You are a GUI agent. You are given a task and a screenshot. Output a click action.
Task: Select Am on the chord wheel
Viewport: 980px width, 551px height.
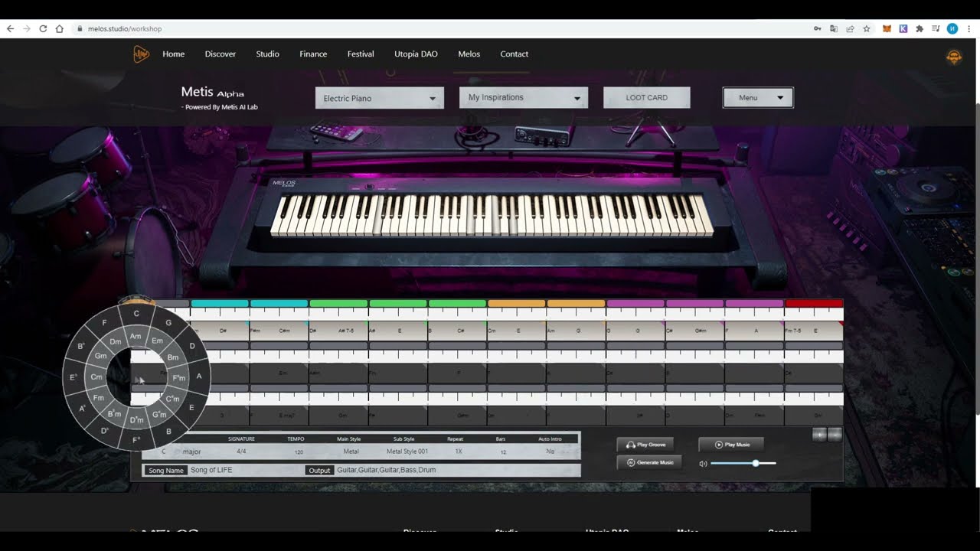[x=136, y=336]
